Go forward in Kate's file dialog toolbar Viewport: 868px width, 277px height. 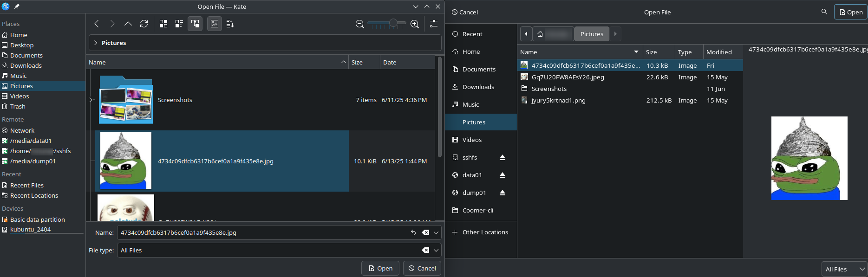(112, 24)
